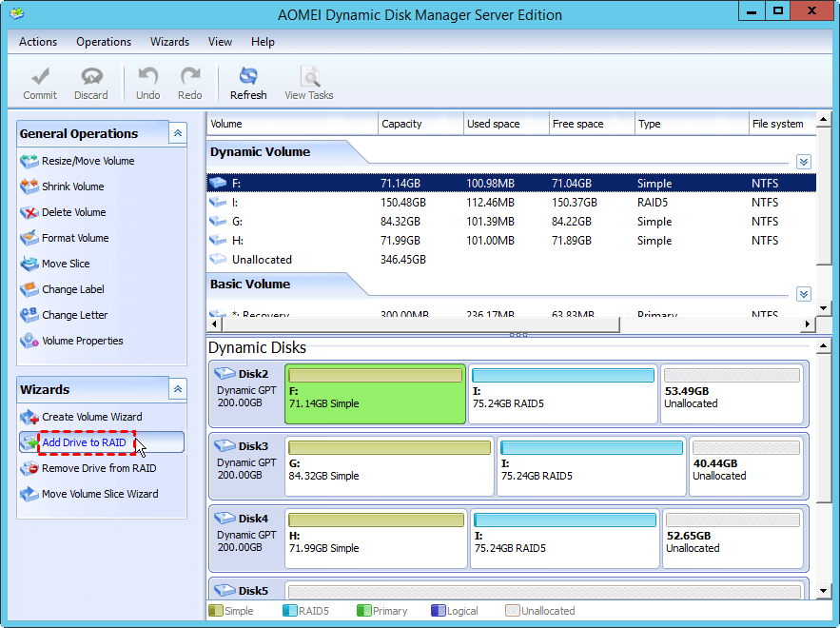The image size is (840, 628).
Task: Choose Delete Volume in General Operations
Action: coord(73,212)
